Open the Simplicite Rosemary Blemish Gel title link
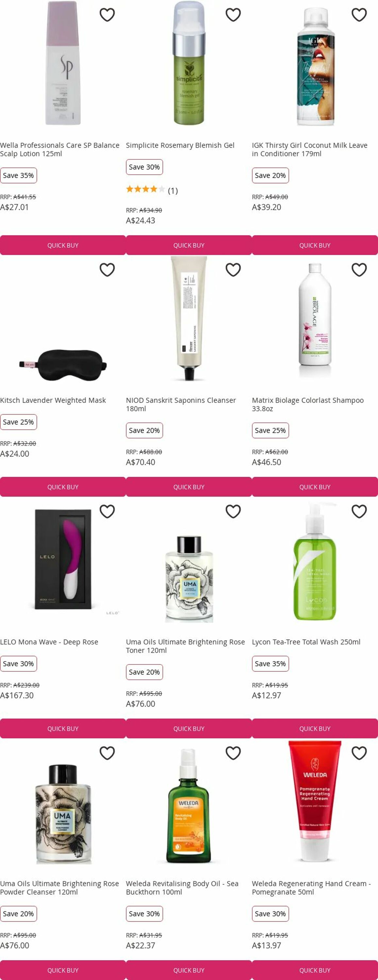 180,145
